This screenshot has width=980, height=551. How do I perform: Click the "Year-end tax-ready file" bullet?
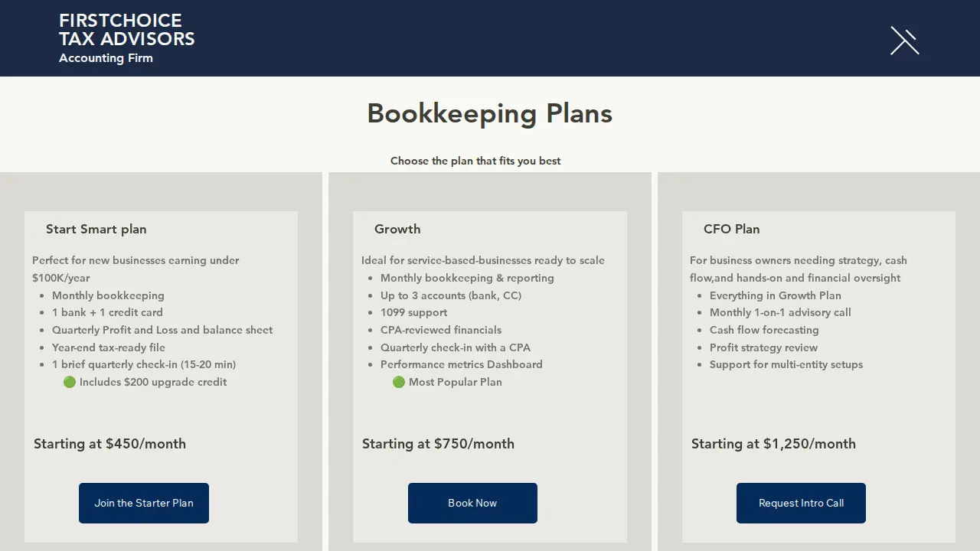tap(109, 347)
